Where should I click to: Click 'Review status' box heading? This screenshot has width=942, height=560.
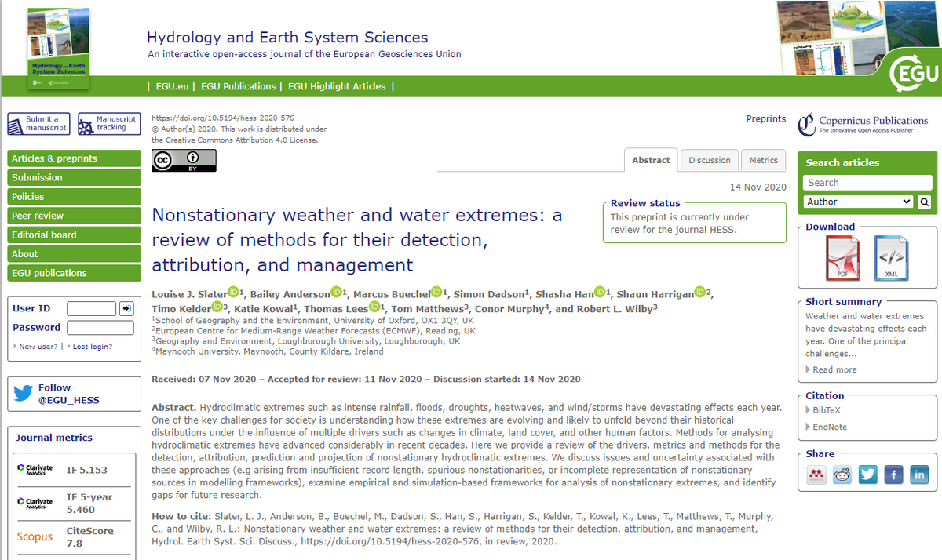(x=645, y=203)
